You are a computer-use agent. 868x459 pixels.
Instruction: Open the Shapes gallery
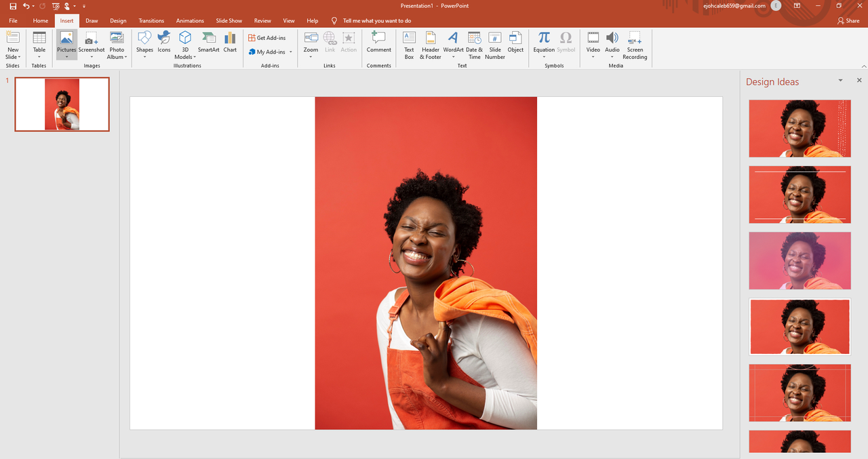pos(144,45)
